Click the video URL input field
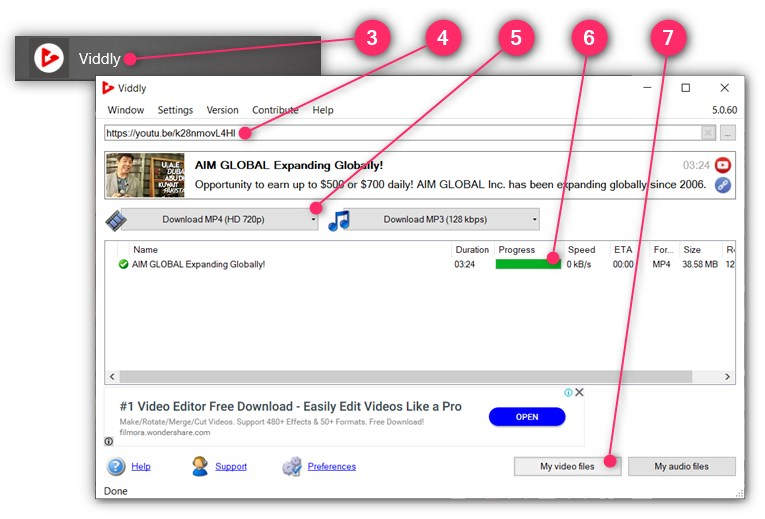The width and height of the screenshot is (765, 519). pyautogui.click(x=402, y=133)
